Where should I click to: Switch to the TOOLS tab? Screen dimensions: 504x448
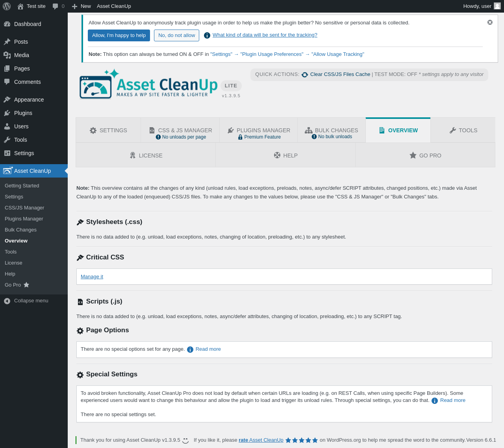pos(463,130)
